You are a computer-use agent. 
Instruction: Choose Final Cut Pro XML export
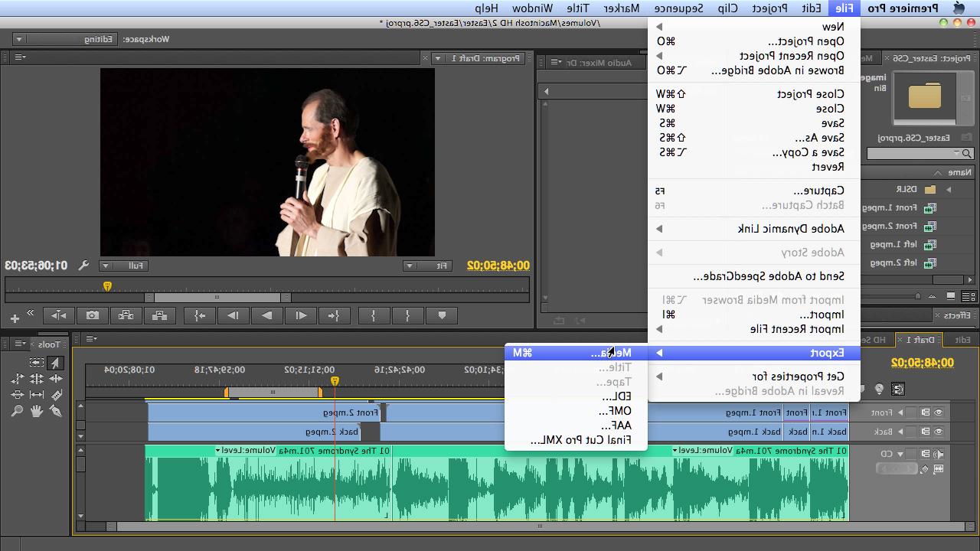point(576,440)
